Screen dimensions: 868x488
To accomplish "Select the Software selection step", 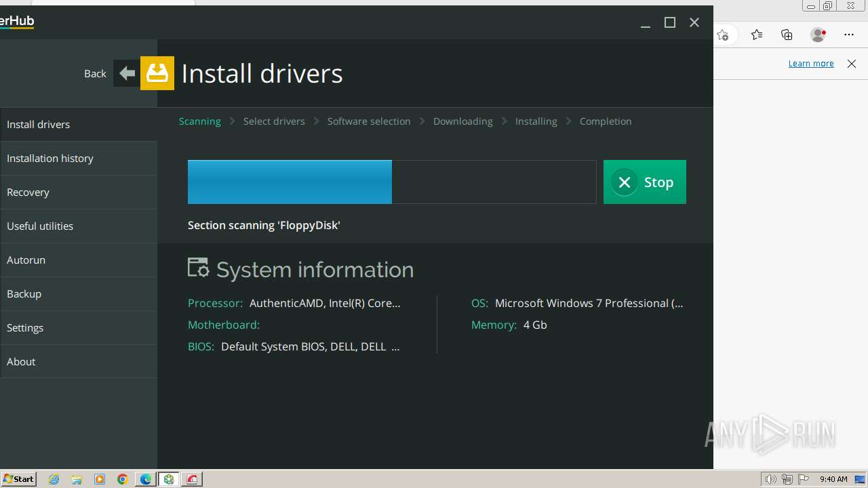I will point(369,121).
